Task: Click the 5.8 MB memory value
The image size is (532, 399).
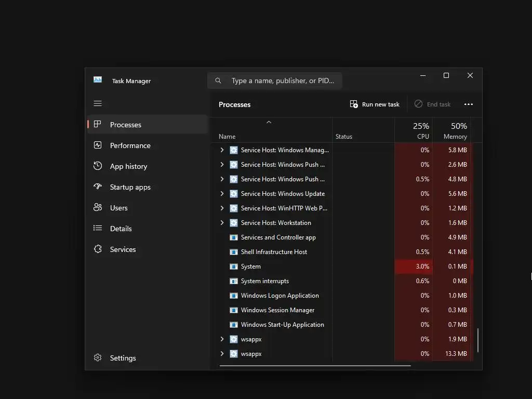Action: click(x=457, y=150)
